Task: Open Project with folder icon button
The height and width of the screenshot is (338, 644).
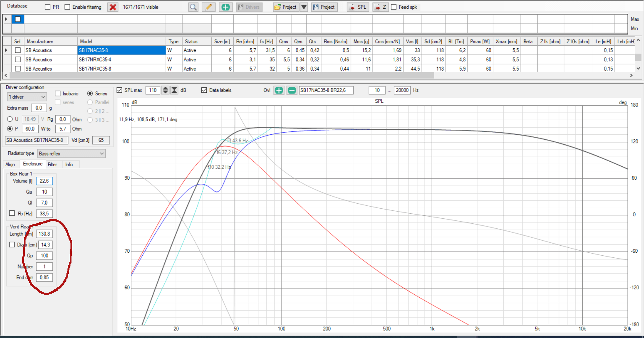Action: pyautogui.click(x=286, y=7)
